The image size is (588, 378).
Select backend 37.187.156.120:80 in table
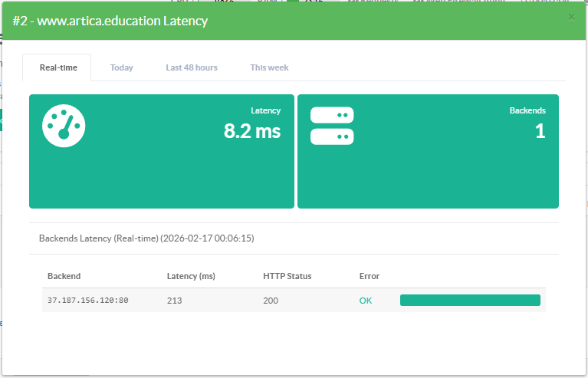pyautogui.click(x=87, y=301)
